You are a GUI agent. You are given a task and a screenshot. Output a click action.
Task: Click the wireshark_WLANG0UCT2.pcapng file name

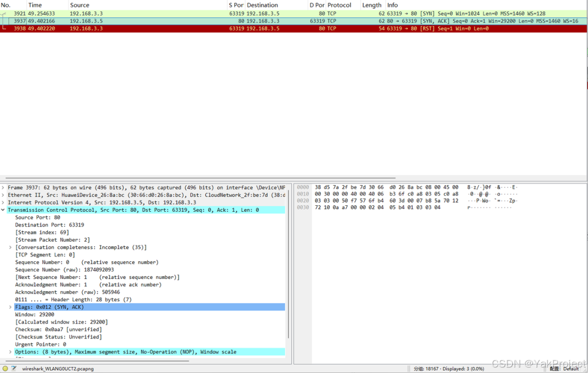[x=58, y=369]
